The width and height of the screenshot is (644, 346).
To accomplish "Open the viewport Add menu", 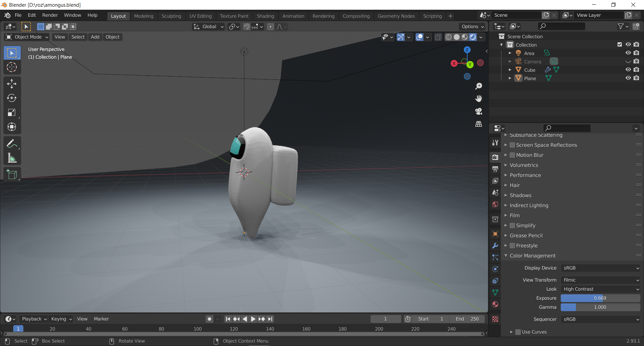I will click(x=95, y=37).
